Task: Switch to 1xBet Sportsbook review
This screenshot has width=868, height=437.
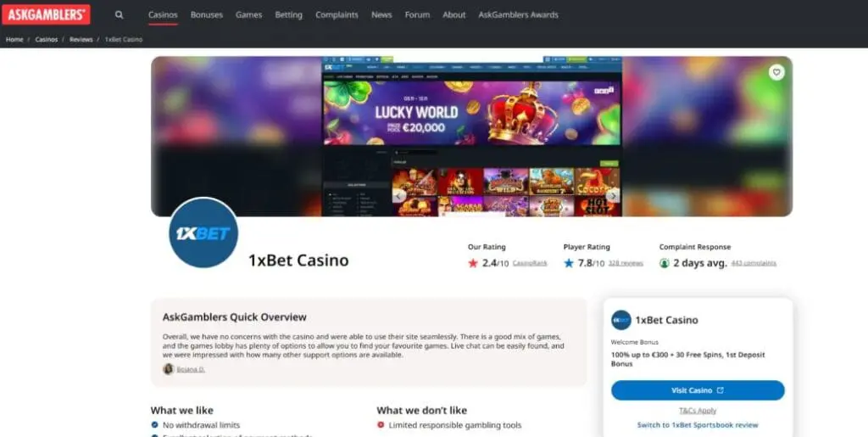Action: (x=698, y=425)
